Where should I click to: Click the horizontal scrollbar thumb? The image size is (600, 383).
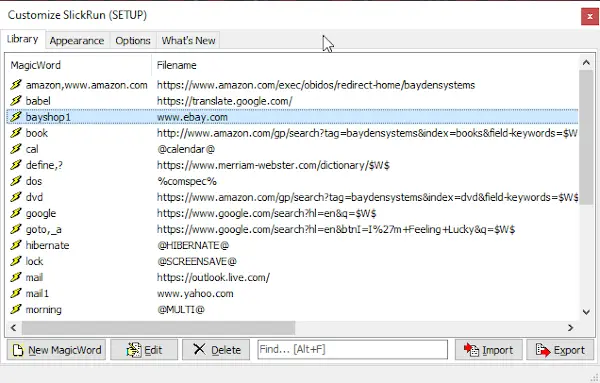pos(158,328)
